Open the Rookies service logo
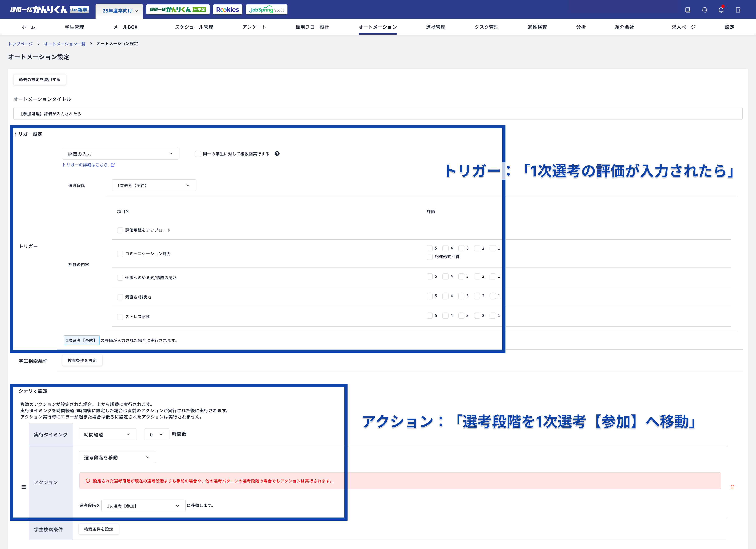This screenshot has height=549, width=756. [227, 10]
